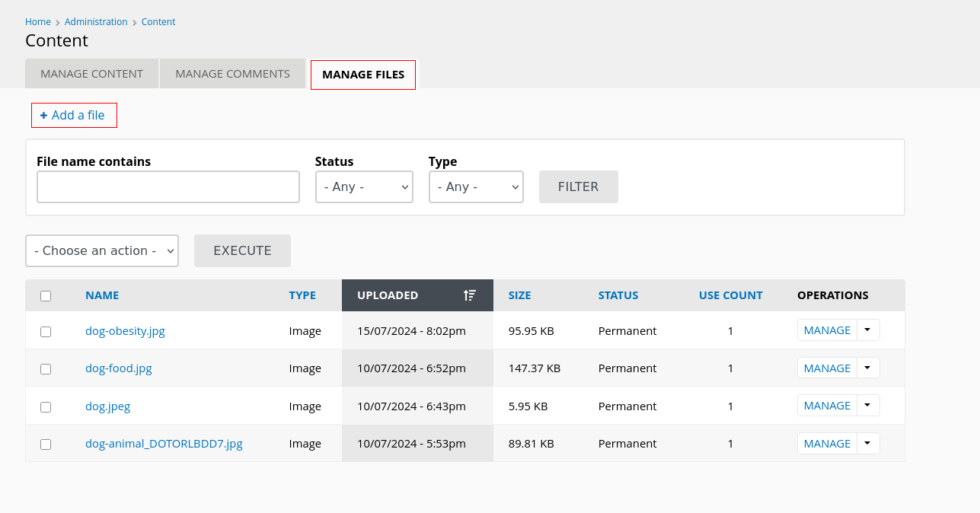The image size is (980, 513).
Task: Open the Manage Content tab
Action: (x=91, y=74)
